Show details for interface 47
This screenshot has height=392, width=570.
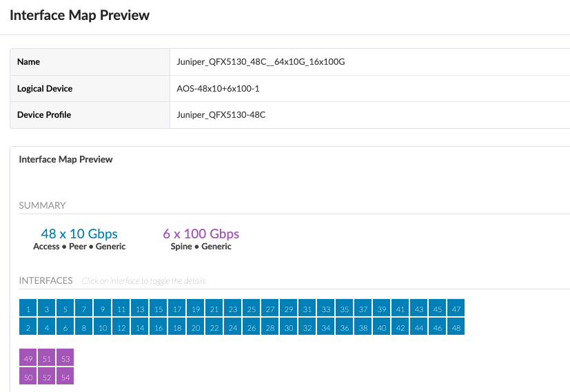tap(456, 308)
